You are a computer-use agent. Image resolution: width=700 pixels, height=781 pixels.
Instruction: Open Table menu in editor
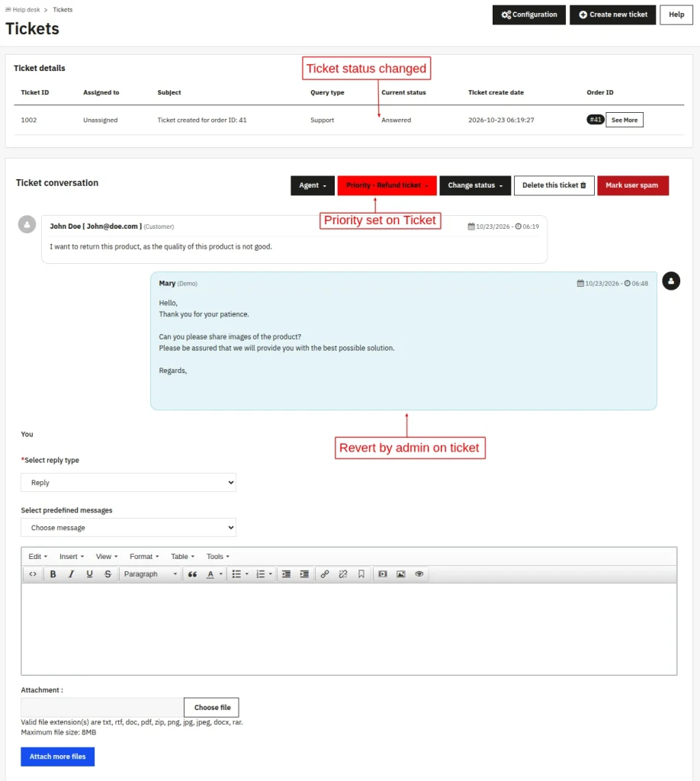coord(183,556)
